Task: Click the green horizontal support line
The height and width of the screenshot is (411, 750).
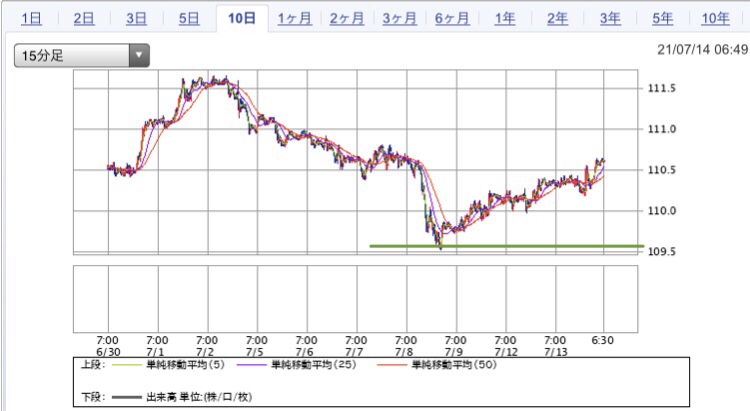Action: pyautogui.click(x=507, y=246)
